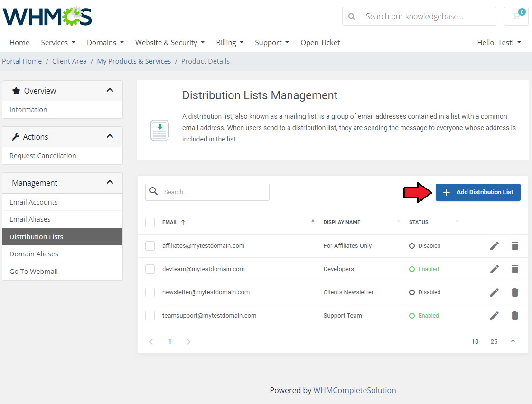Sort by Status column header
The height and width of the screenshot is (404, 532).
pyautogui.click(x=419, y=222)
